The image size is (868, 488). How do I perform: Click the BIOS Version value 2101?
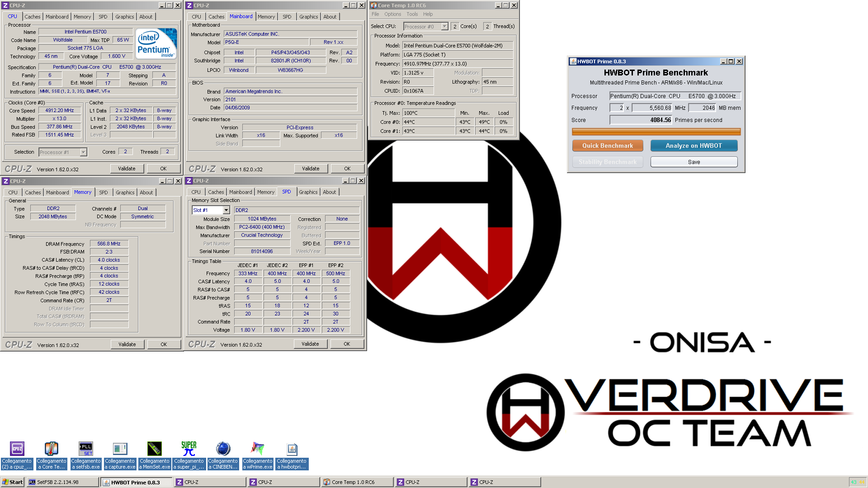point(290,99)
